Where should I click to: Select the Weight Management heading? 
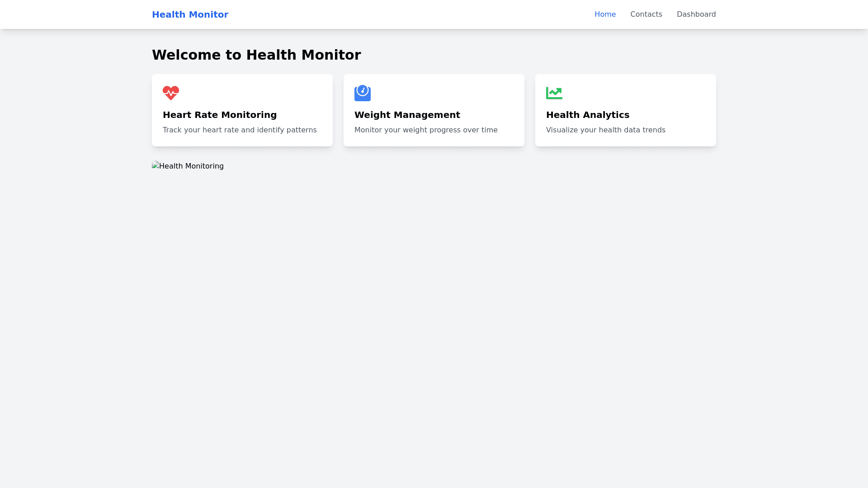407,115
